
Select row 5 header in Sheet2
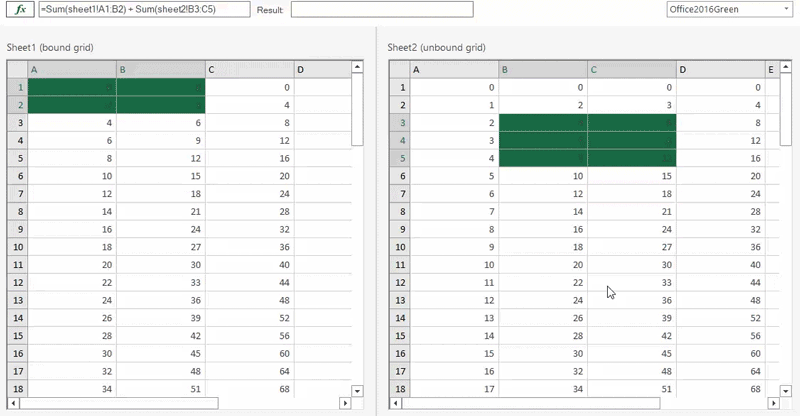coord(400,158)
